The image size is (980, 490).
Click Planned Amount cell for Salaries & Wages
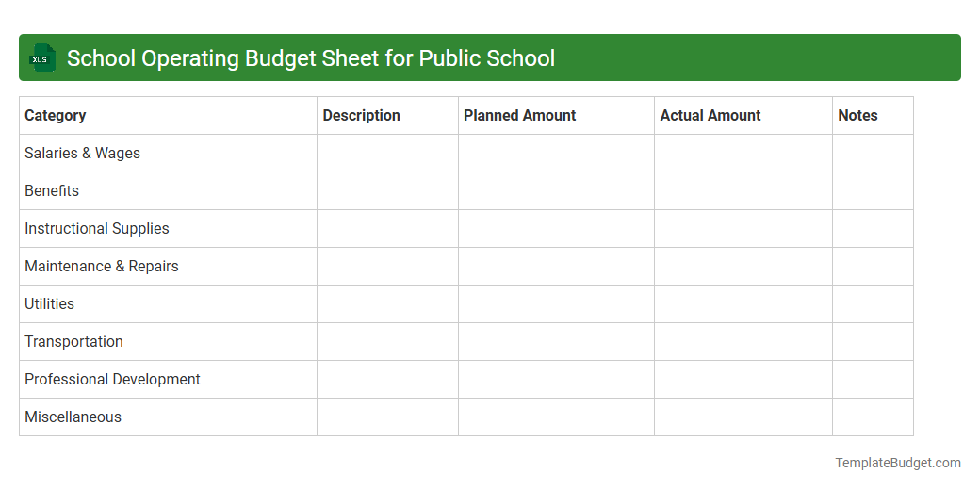(556, 153)
